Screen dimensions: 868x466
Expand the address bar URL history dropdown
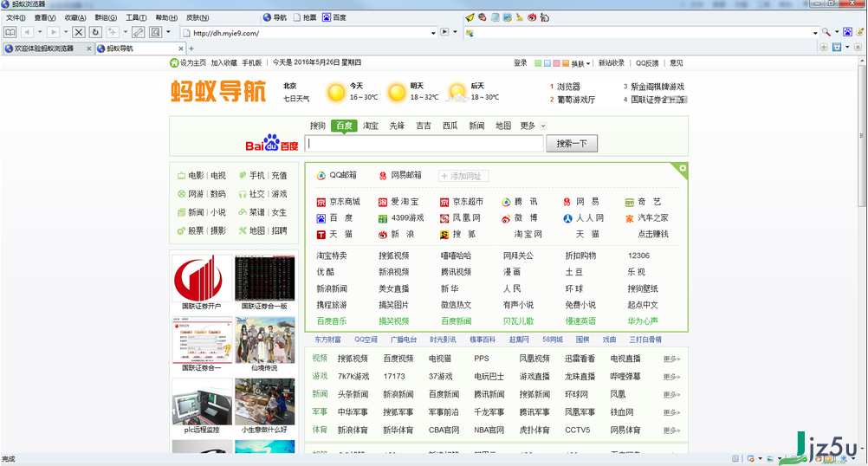pyautogui.click(x=433, y=33)
